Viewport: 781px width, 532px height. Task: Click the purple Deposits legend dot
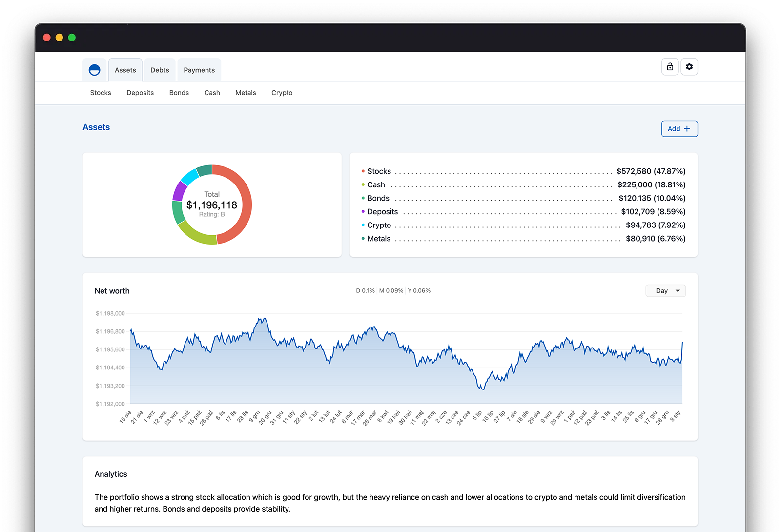[363, 212]
